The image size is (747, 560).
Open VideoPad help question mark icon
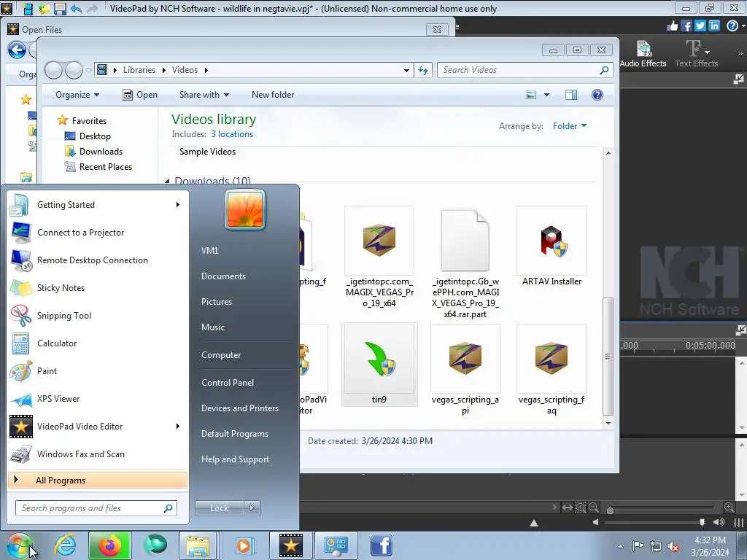tap(732, 26)
